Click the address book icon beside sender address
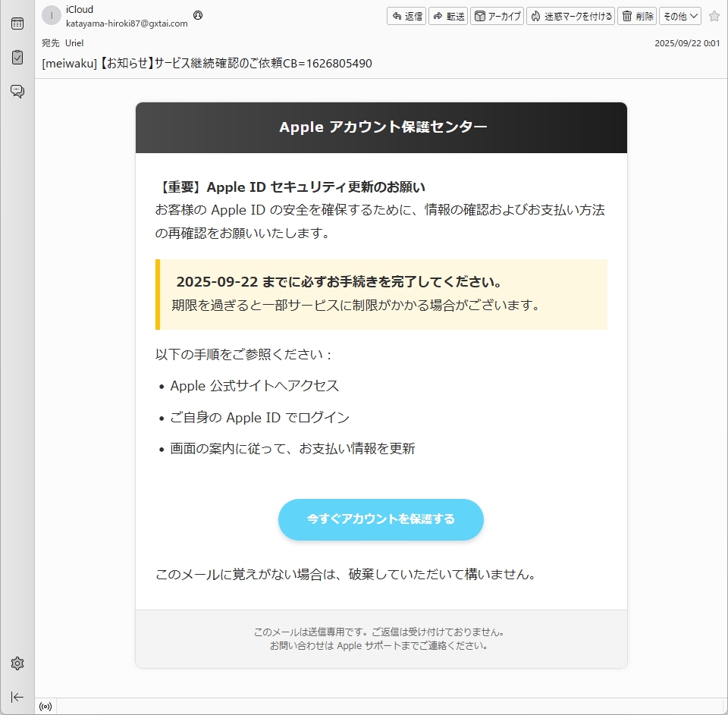 click(x=198, y=15)
